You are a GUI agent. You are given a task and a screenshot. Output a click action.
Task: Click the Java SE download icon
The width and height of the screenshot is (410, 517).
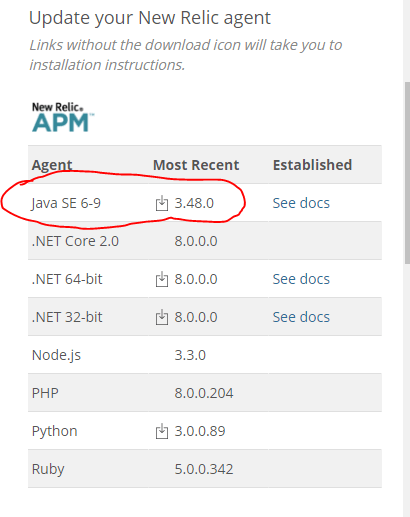(162, 203)
